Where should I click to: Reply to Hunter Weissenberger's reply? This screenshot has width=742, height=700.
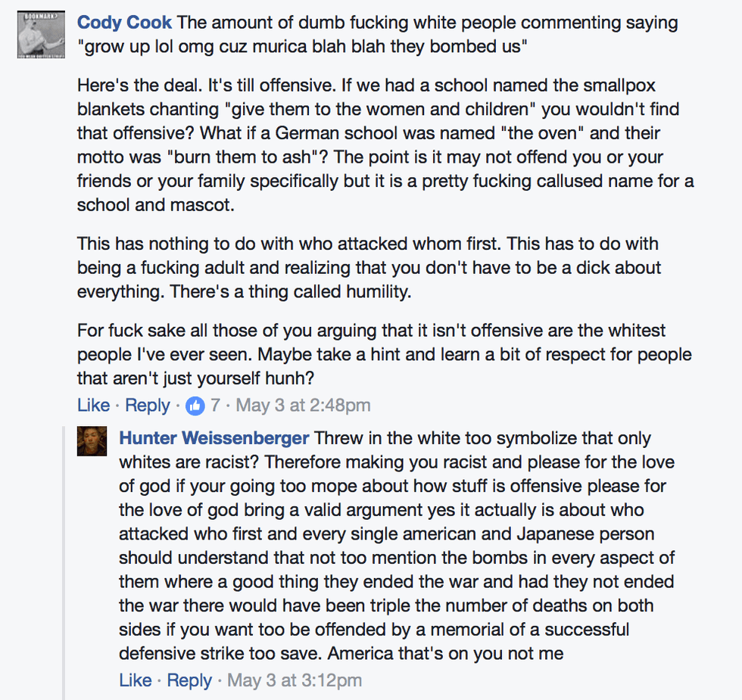189,680
